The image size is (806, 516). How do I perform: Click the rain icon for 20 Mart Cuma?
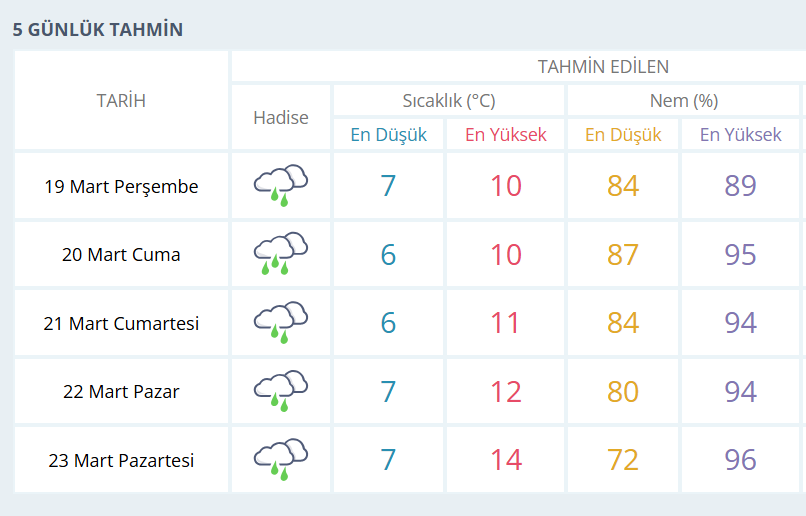pyautogui.click(x=280, y=254)
